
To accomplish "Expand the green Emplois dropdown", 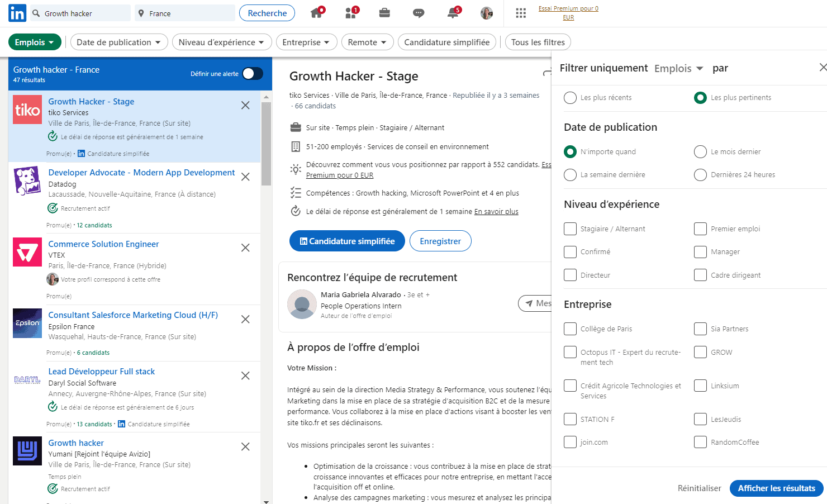I will pos(35,42).
